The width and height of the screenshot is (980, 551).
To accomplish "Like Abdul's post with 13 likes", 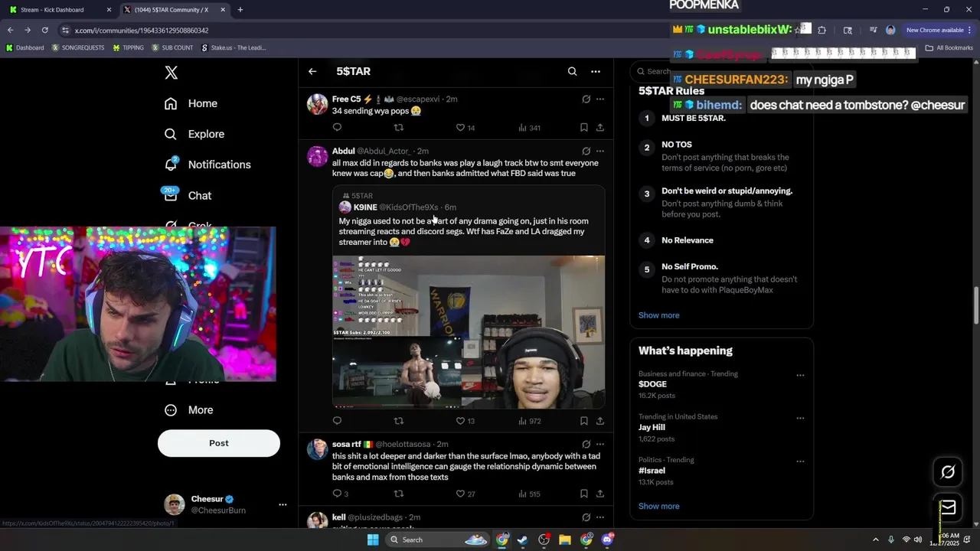I will click(x=465, y=421).
